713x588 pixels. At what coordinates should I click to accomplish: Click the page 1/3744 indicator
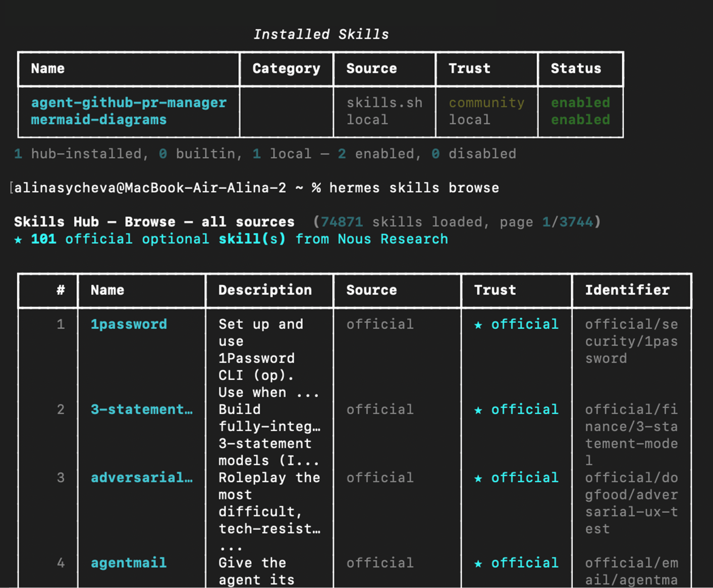(546, 221)
